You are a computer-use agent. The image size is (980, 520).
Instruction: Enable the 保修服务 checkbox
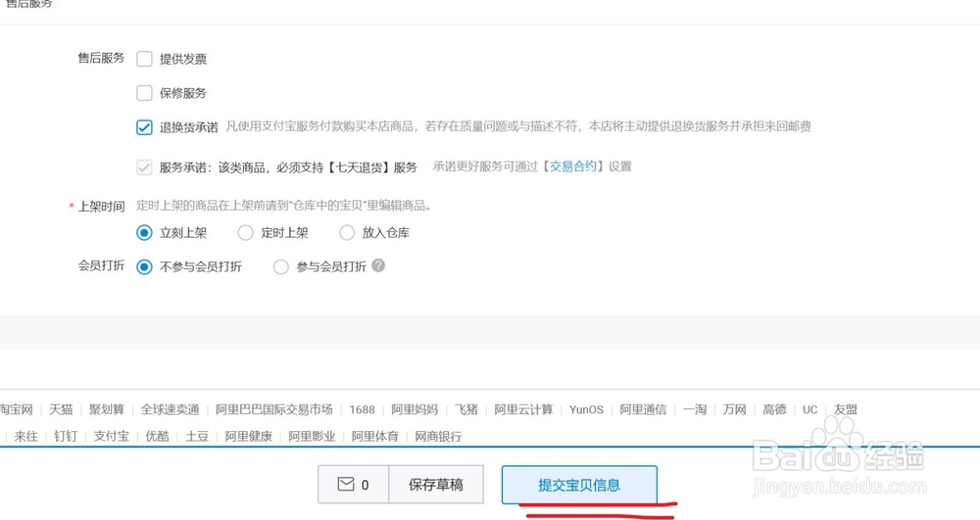(144, 93)
